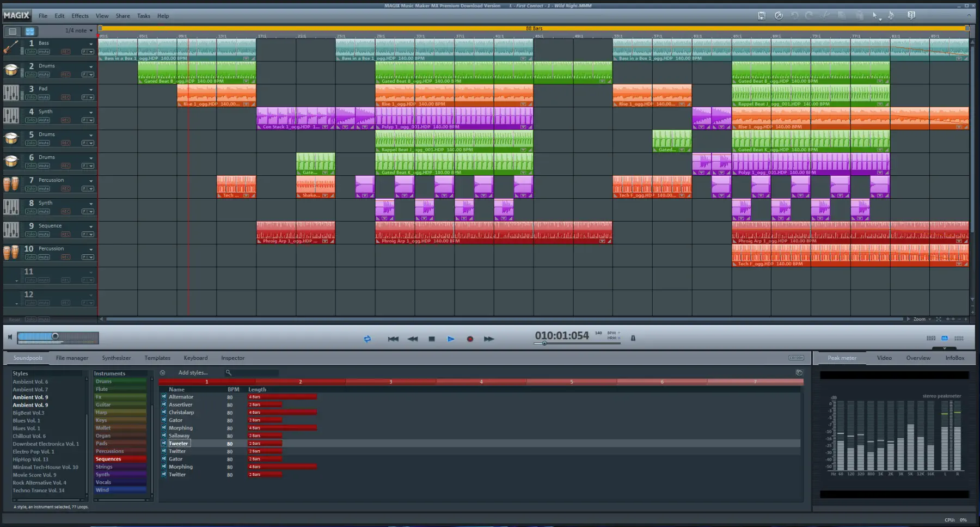Expand the track 5 Drums options arrow

tap(91, 135)
